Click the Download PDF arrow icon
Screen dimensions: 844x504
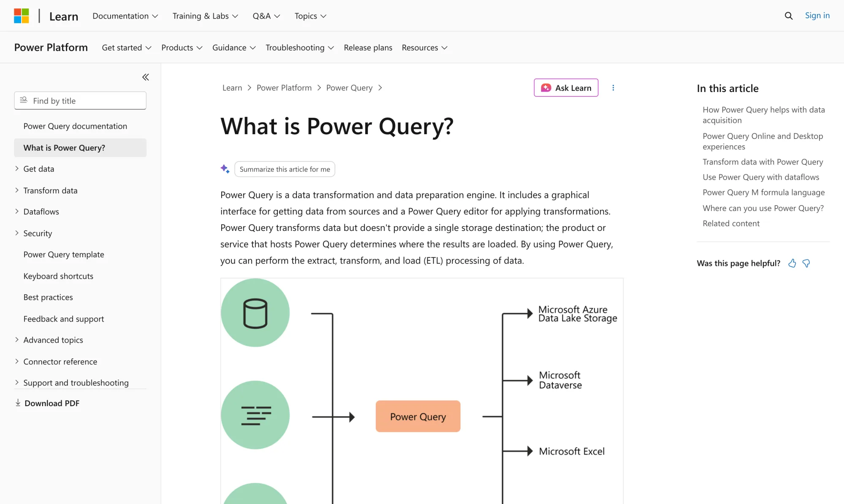18,403
